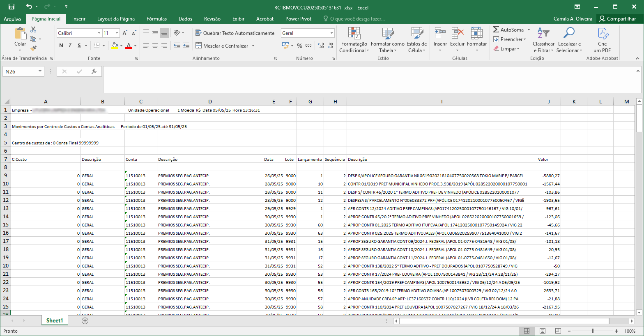This screenshot has height=336, width=644.
Task: Open Localizar e Selecionar
Action: coord(569,40)
